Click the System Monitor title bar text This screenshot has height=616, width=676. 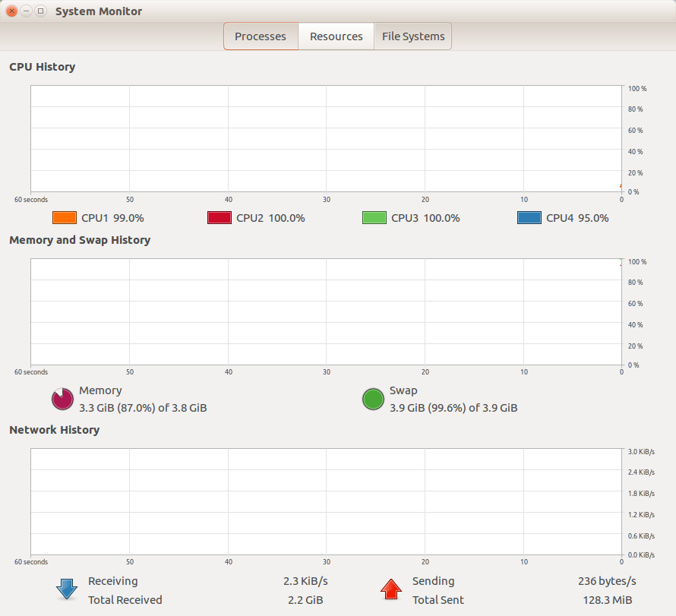(99, 11)
